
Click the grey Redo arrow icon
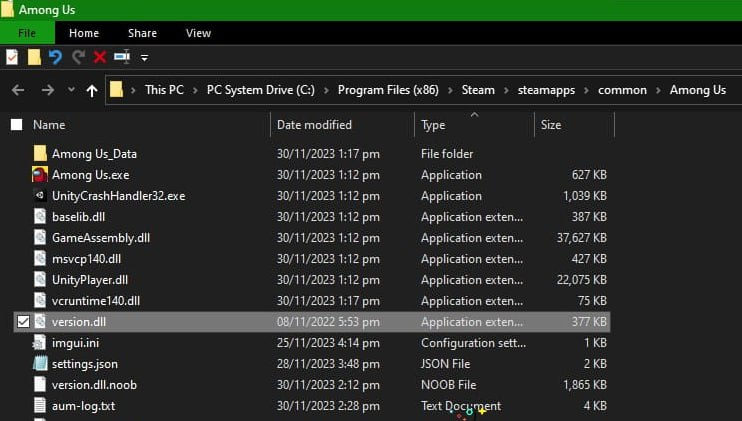[x=78, y=57]
